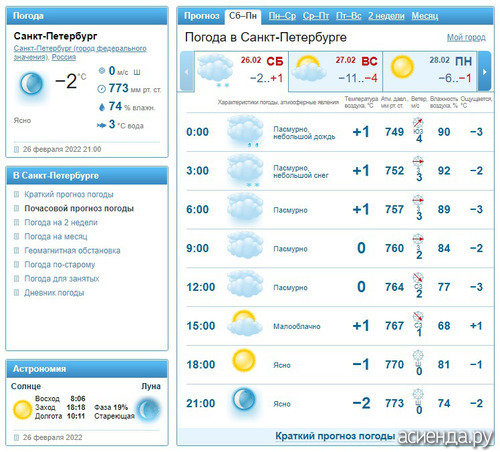Open the Геомагнитная обстановка link

coord(72,250)
